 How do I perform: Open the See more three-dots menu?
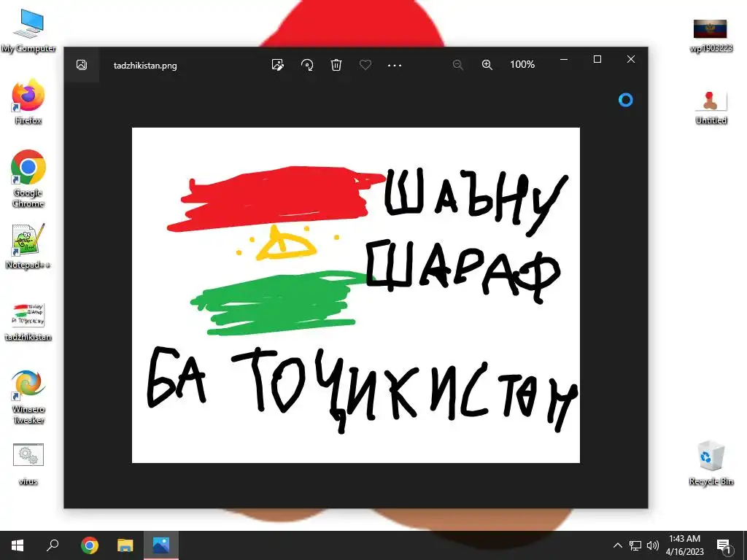tap(395, 65)
